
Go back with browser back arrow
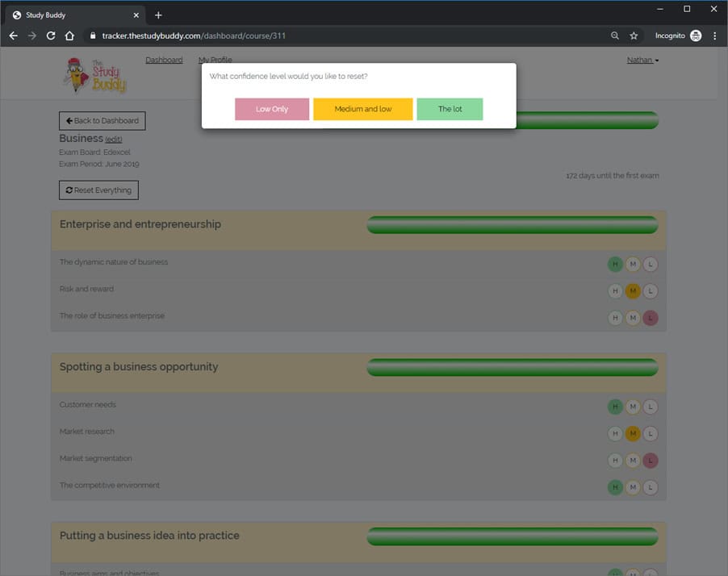(x=13, y=35)
